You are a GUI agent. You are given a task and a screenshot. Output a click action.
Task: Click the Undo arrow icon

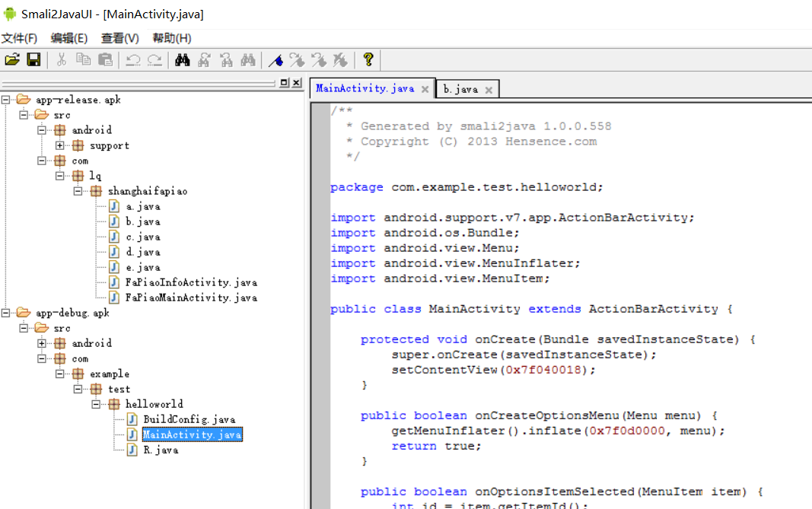133,59
